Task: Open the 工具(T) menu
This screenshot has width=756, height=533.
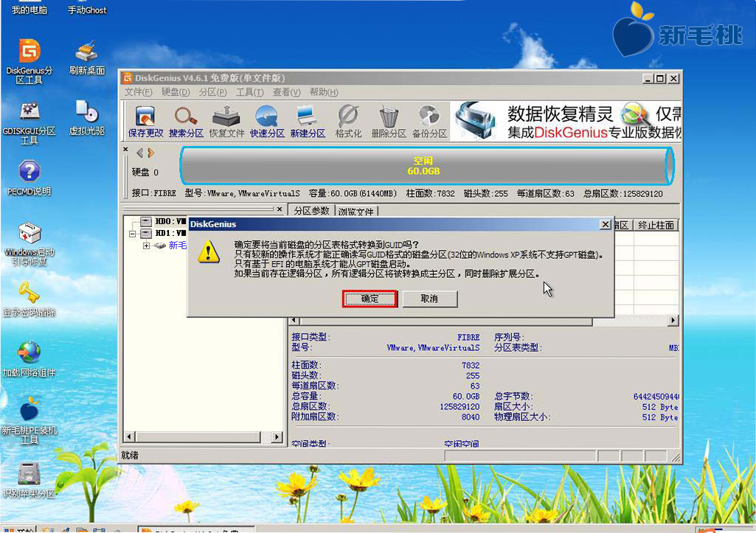Action: click(250, 92)
